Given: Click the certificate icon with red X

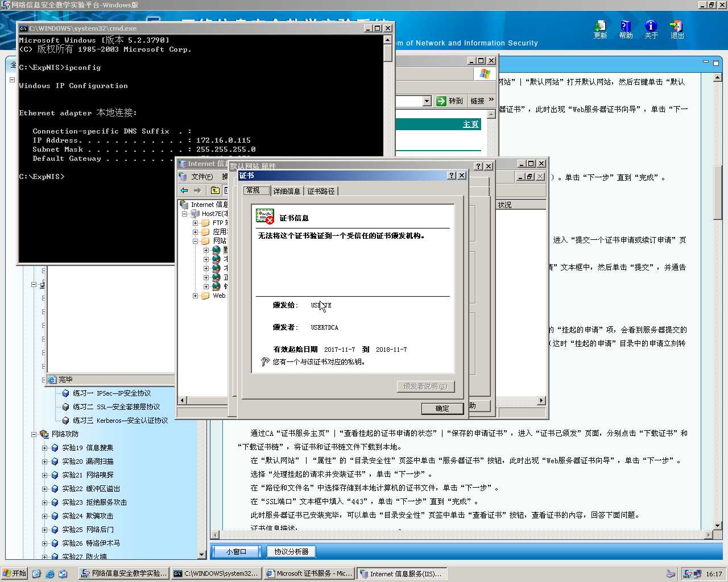Looking at the screenshot, I should (x=265, y=217).
